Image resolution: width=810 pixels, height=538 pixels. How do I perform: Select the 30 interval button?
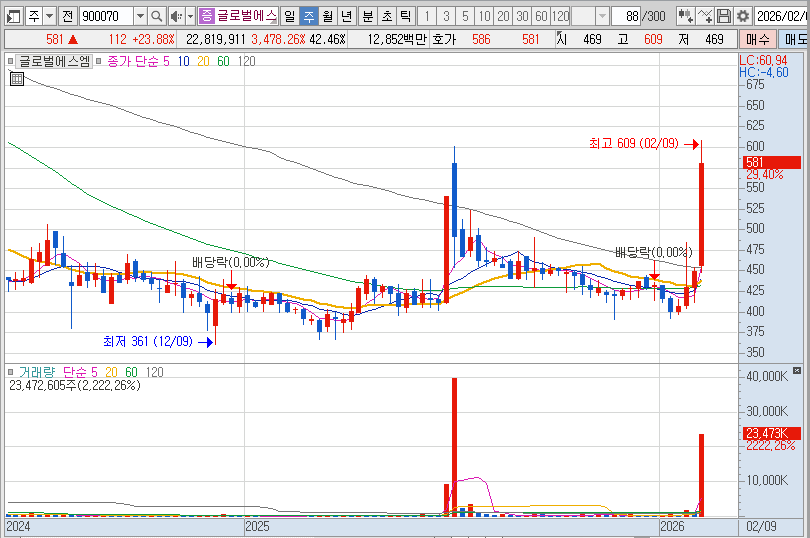point(522,17)
